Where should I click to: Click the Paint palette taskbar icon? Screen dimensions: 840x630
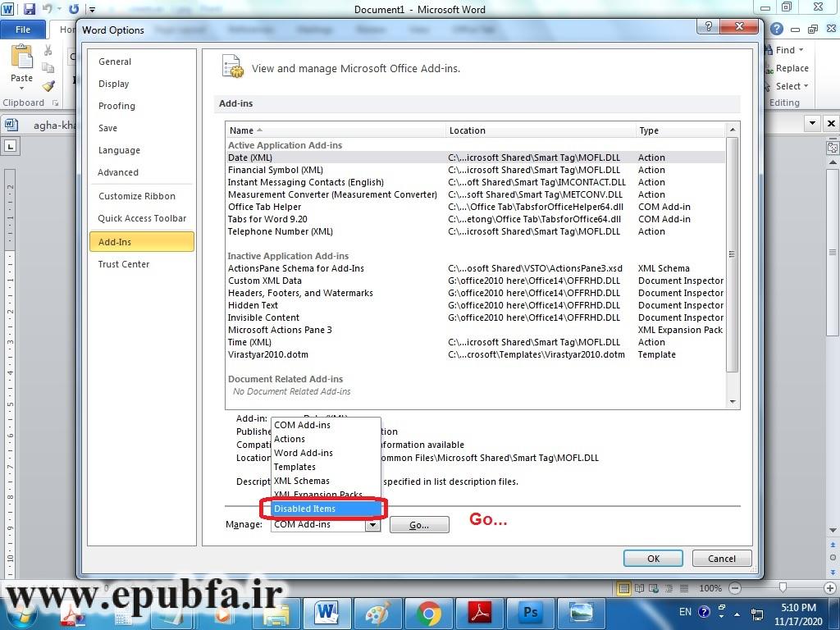click(377, 613)
